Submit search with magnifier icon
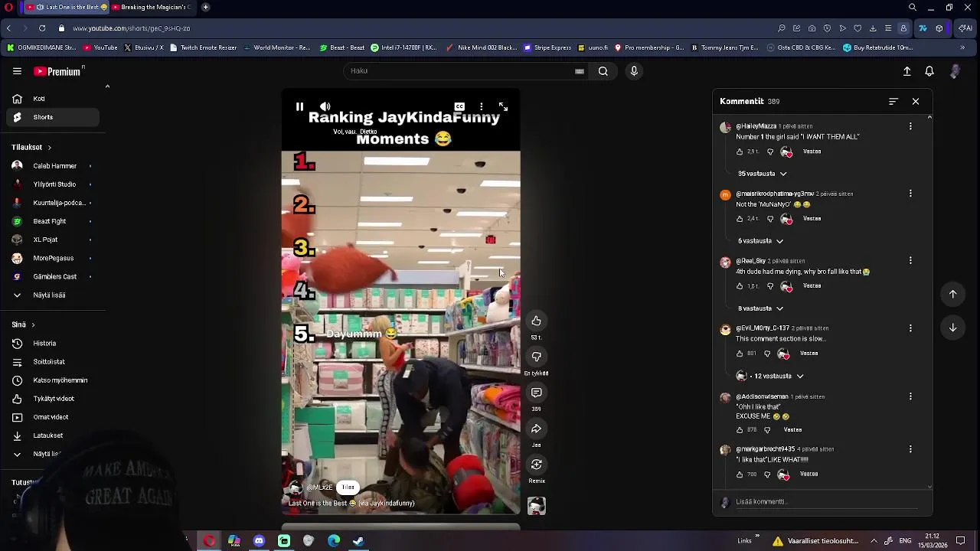The image size is (980, 551). 603,71
